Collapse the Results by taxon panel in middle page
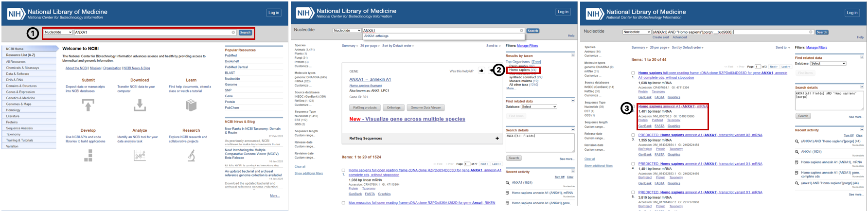 point(572,55)
